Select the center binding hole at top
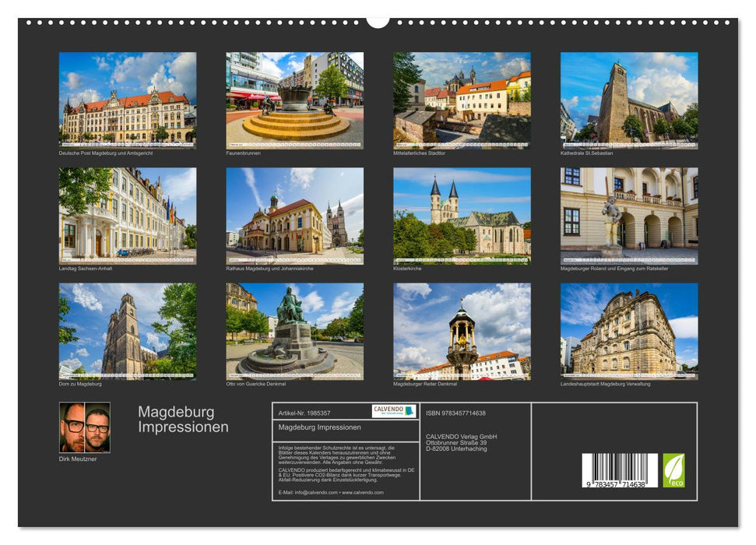This screenshot has width=756, height=545. coord(378,21)
